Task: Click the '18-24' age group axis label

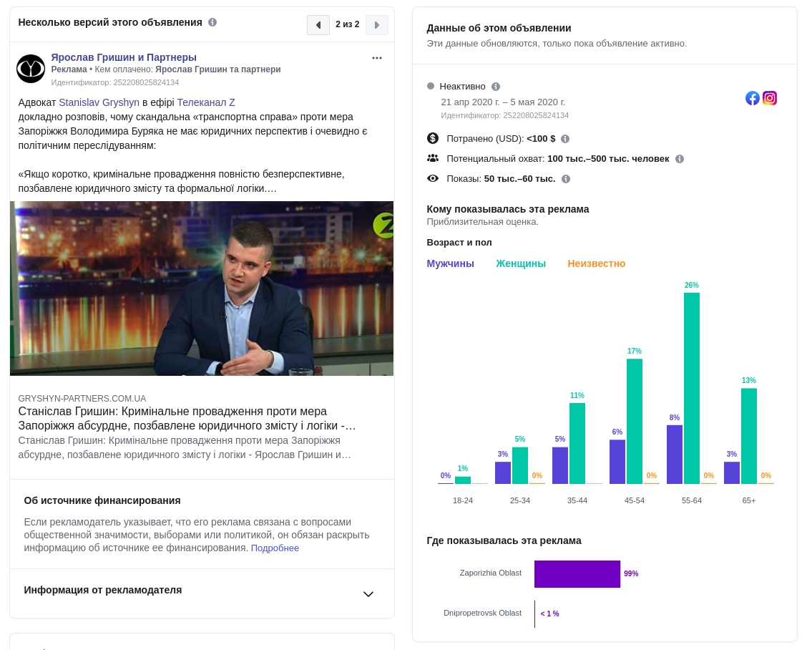Action: [x=463, y=500]
